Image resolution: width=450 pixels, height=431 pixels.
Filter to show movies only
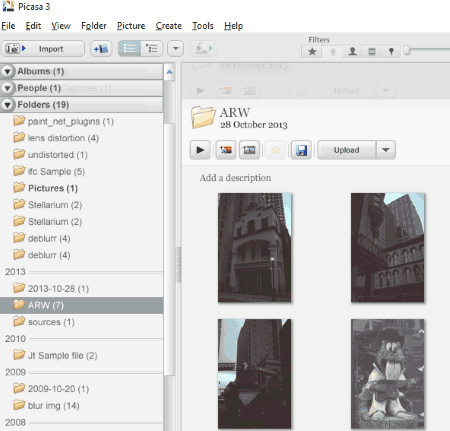372,51
